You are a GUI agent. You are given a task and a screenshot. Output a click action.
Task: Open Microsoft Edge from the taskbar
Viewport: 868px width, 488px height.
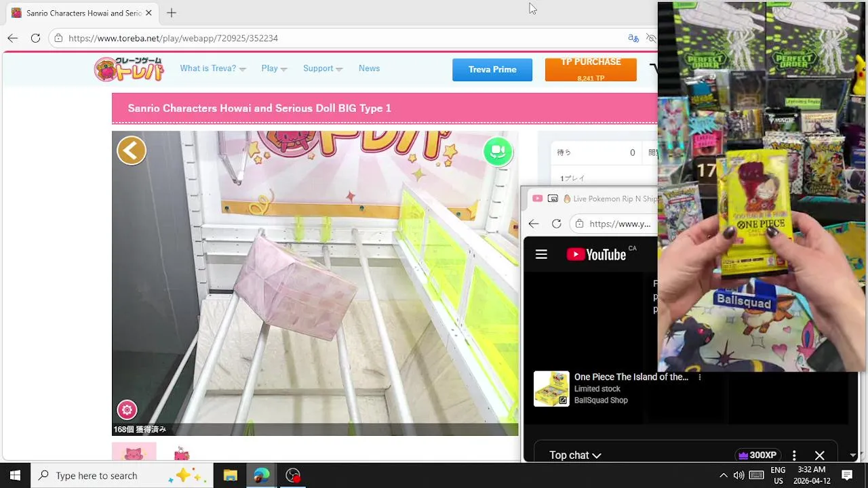[261, 475]
